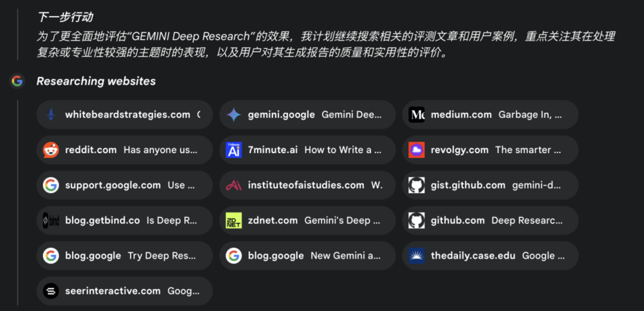The image size is (644, 311).
Task: Click the ZDNET logo icon
Action: (234, 220)
